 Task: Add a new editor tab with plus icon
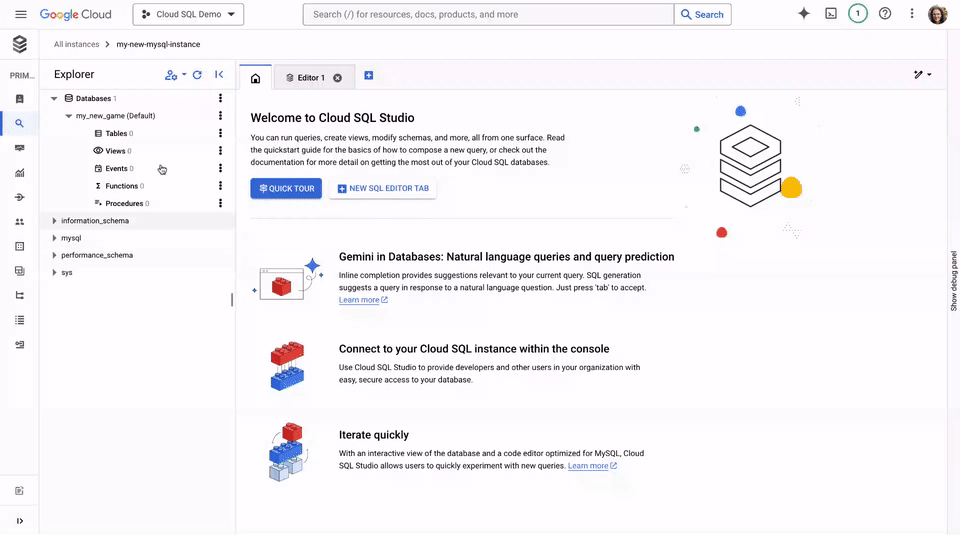pyautogui.click(x=369, y=76)
